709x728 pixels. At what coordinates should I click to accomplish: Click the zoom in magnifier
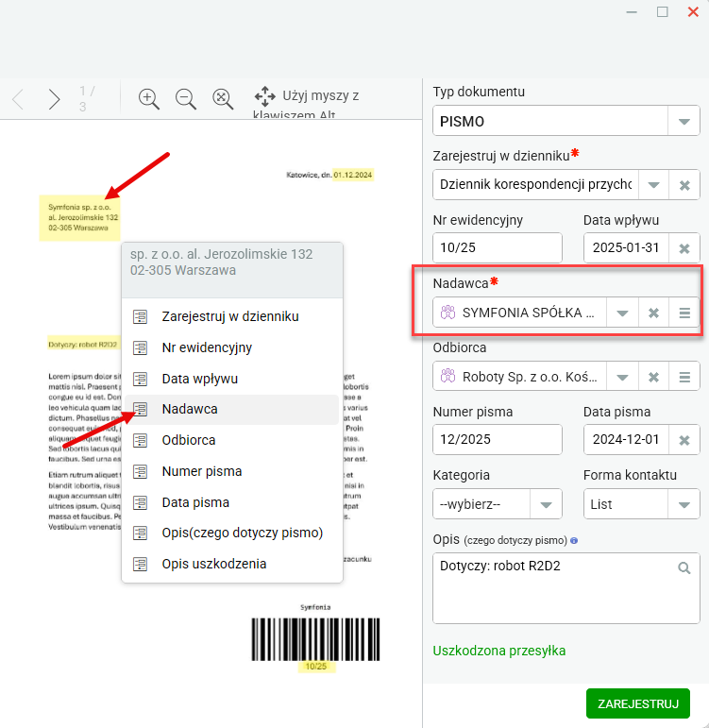pos(149,99)
